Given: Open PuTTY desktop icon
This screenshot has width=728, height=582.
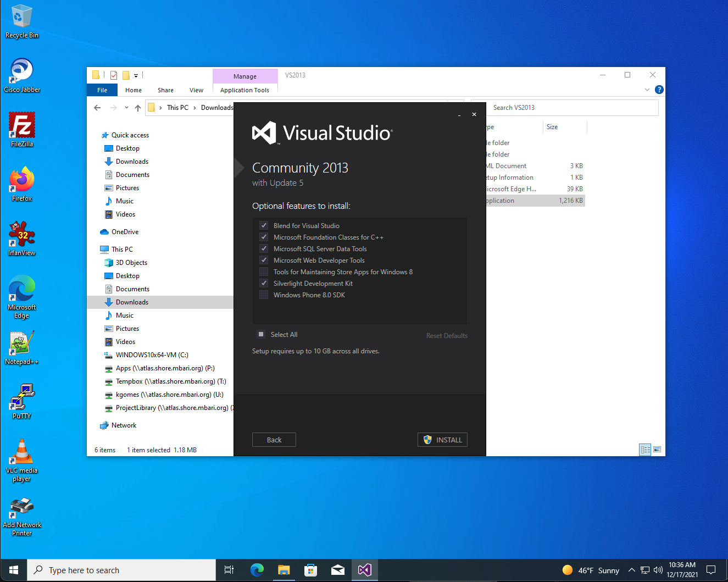Looking at the screenshot, I should 22,402.
